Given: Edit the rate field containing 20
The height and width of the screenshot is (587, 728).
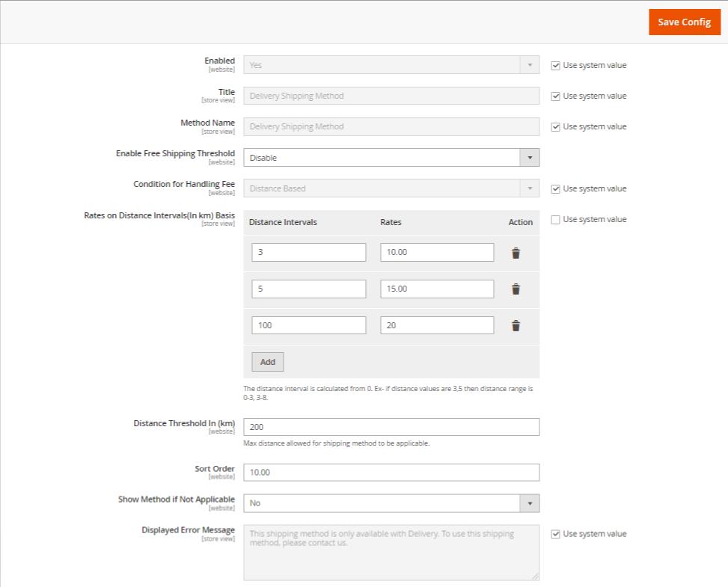Looking at the screenshot, I should pos(437,325).
